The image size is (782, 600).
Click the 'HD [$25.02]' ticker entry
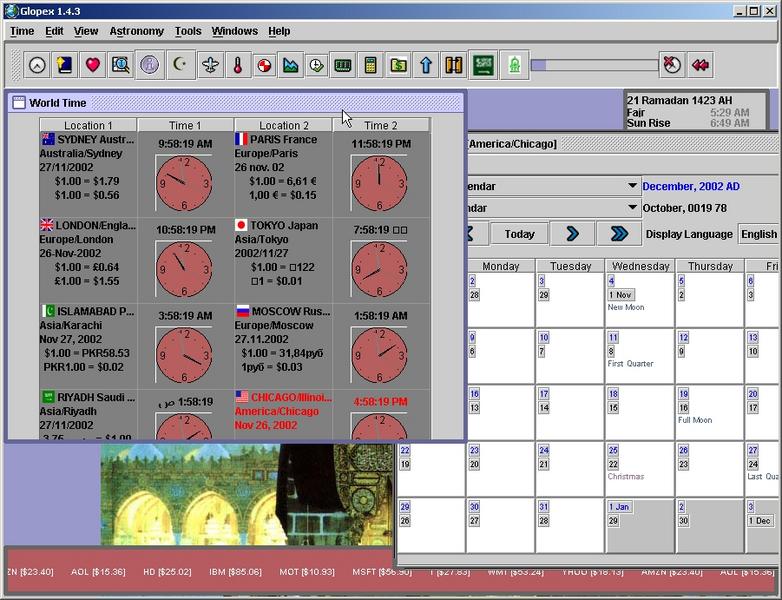point(167,572)
